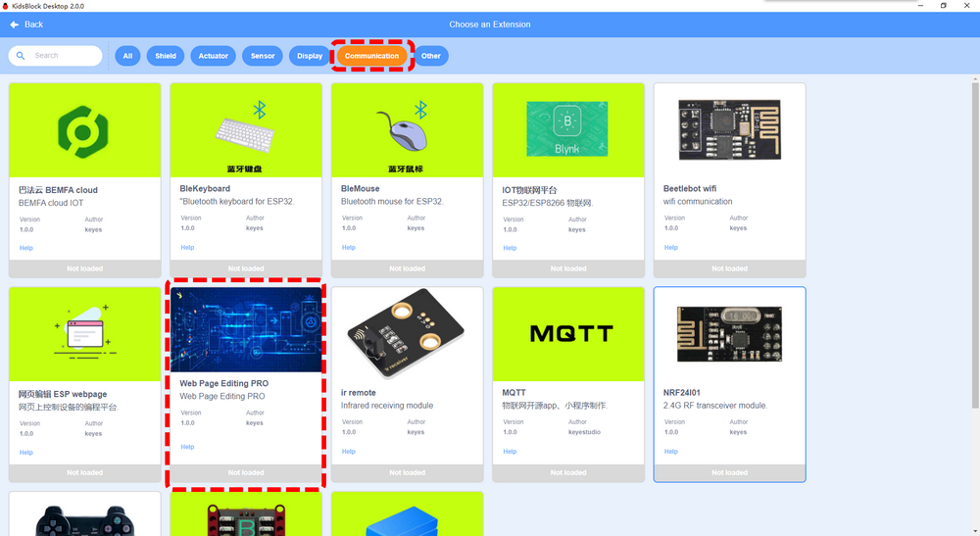
Task: Load ir remote via Not loaded bar
Action: pyautogui.click(x=408, y=473)
